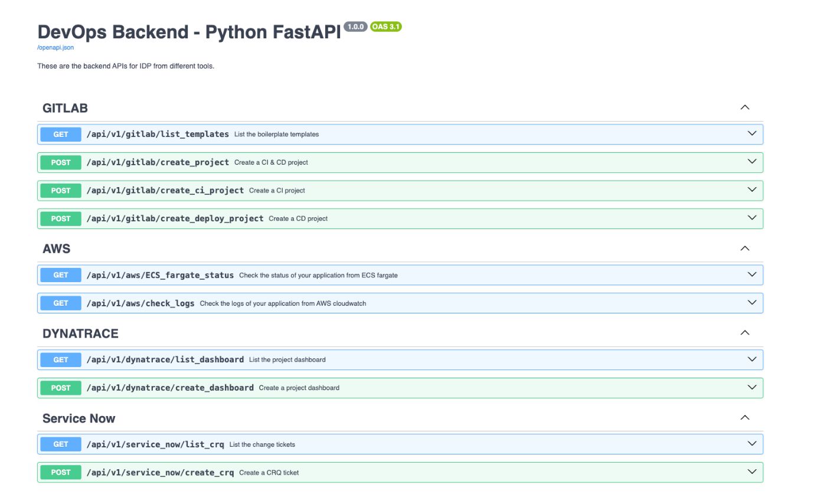Viewport: 814px width, 504px height.
Task: Expand the list_dashboard endpoint arrow
Action: 752,359
